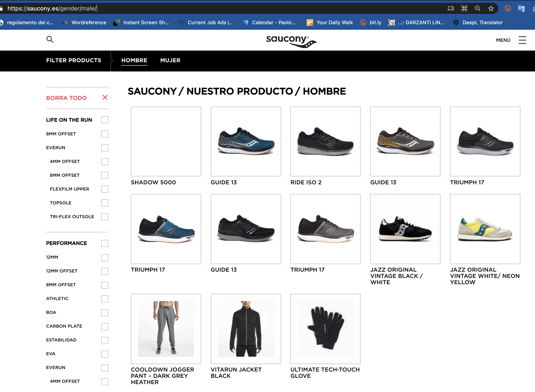Click the Saucony logo

pos(291,41)
